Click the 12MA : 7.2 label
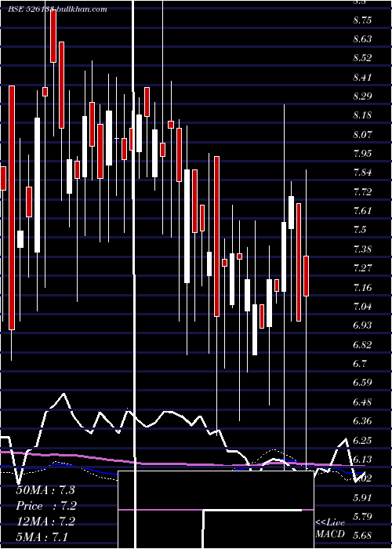 tap(45, 522)
